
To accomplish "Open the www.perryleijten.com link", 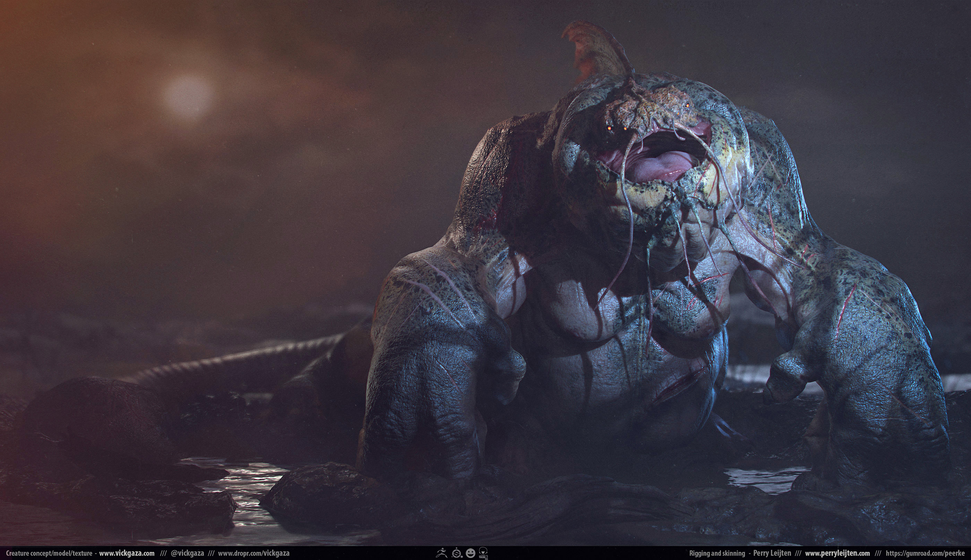I will (837, 553).
